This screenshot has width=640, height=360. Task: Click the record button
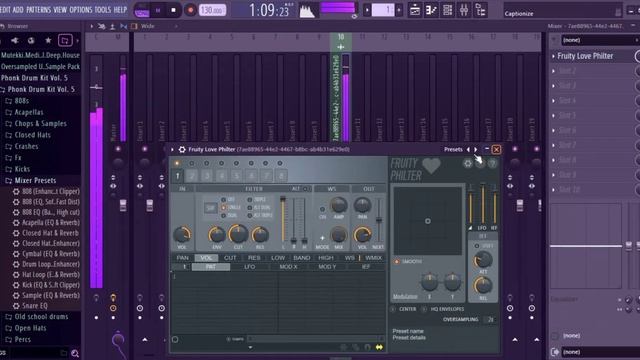pyautogui.click(x=190, y=10)
